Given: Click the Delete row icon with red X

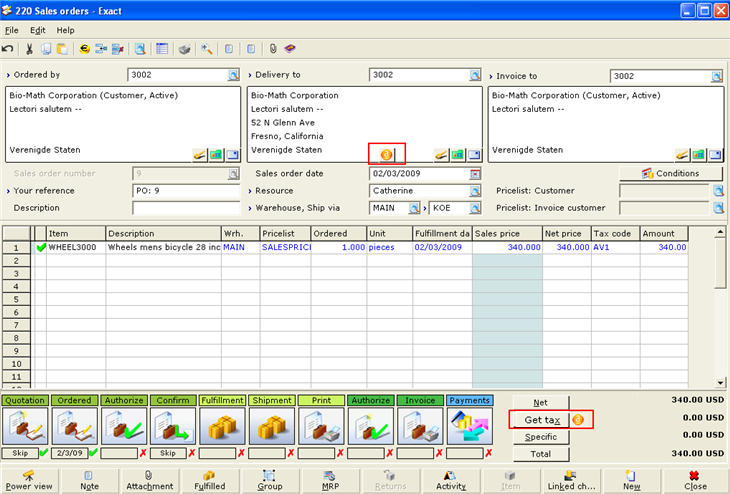Looking at the screenshot, I should coord(117,49).
